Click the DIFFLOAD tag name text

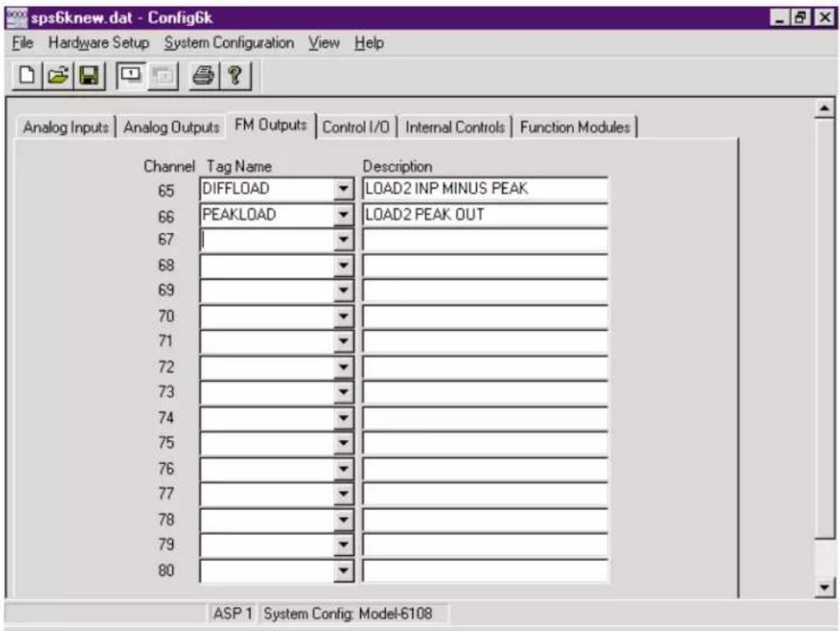tap(235, 188)
